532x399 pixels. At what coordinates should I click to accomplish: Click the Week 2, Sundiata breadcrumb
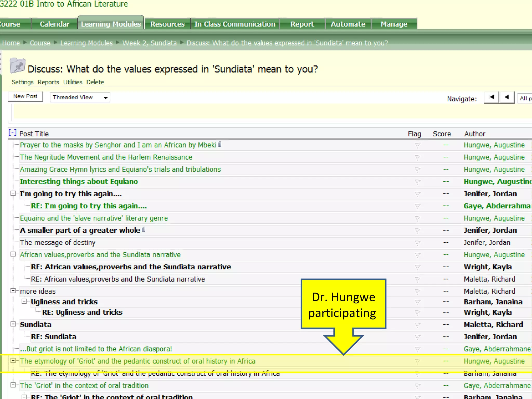click(x=149, y=43)
